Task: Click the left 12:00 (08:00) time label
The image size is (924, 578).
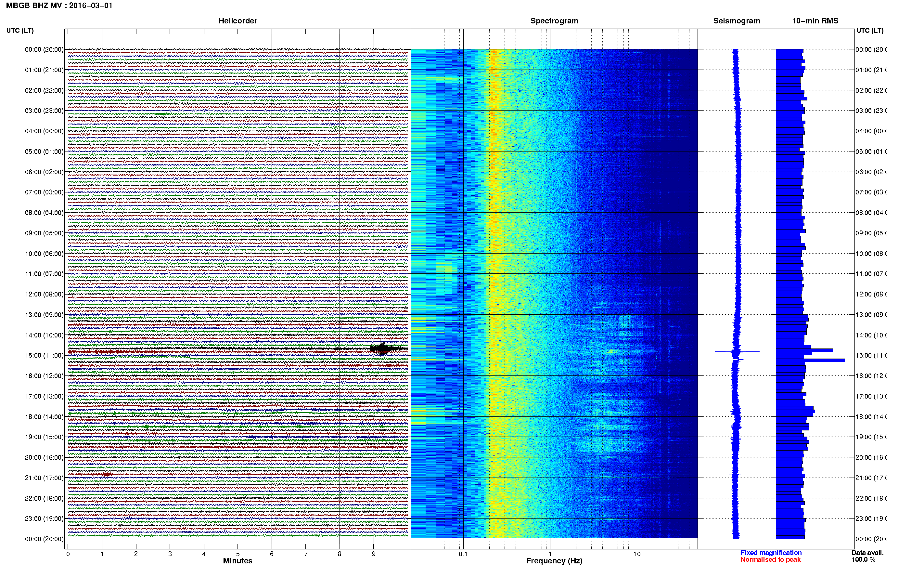Action: tap(44, 294)
